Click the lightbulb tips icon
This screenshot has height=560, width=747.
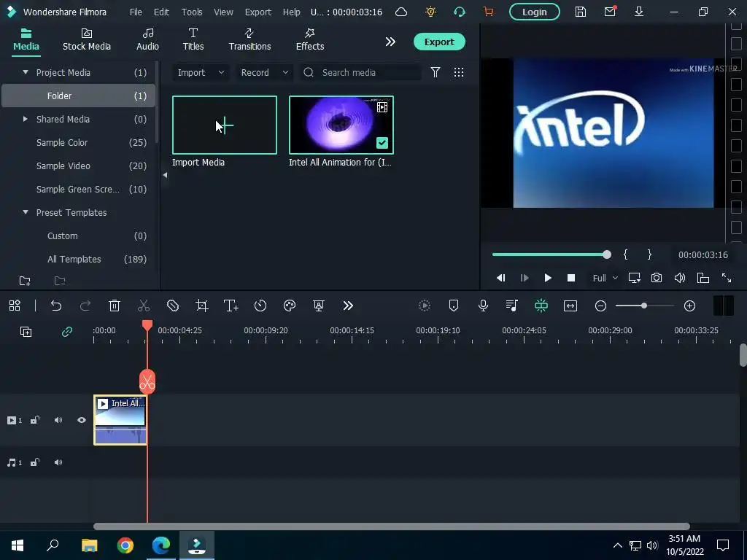[x=430, y=12]
